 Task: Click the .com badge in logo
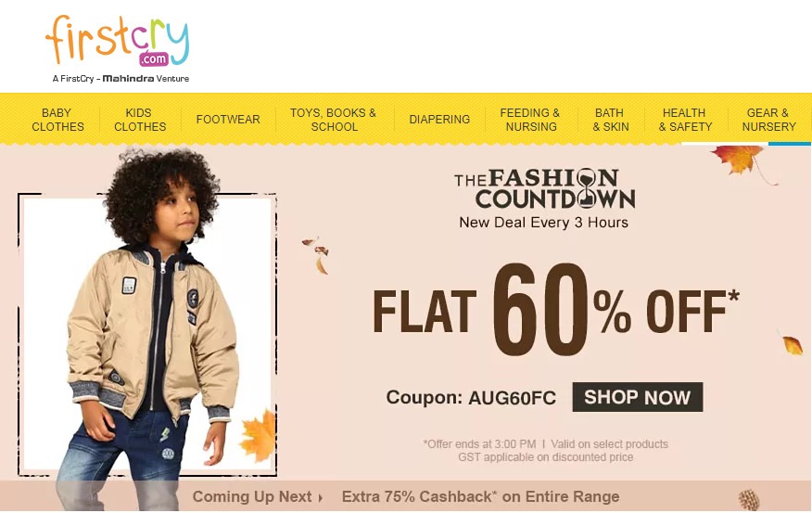point(153,59)
